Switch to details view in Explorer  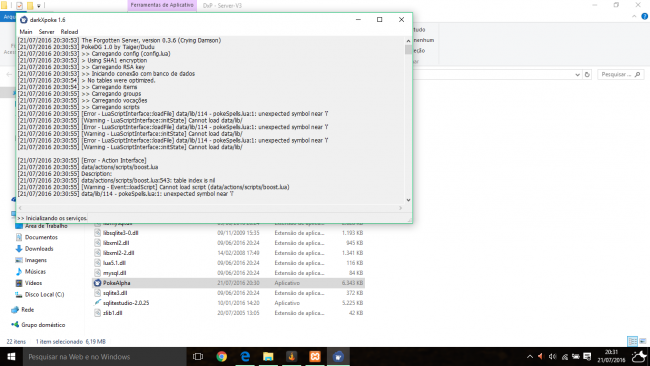[633, 341]
